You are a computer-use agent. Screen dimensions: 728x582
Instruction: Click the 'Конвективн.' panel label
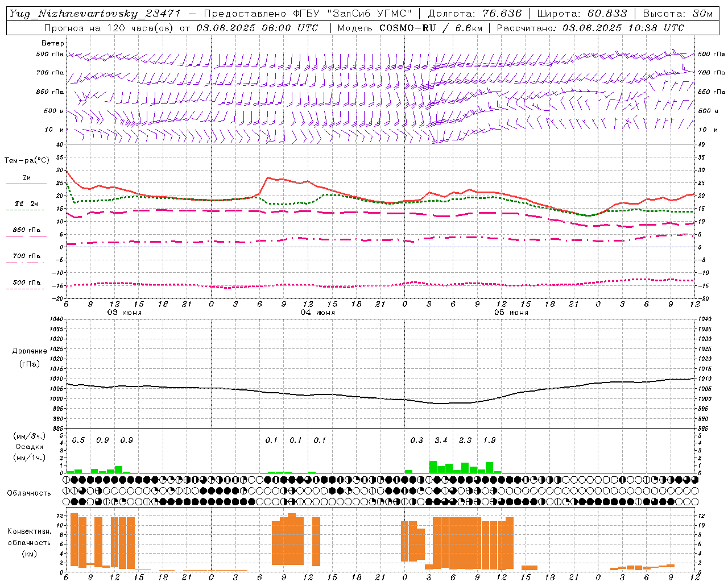point(30,531)
